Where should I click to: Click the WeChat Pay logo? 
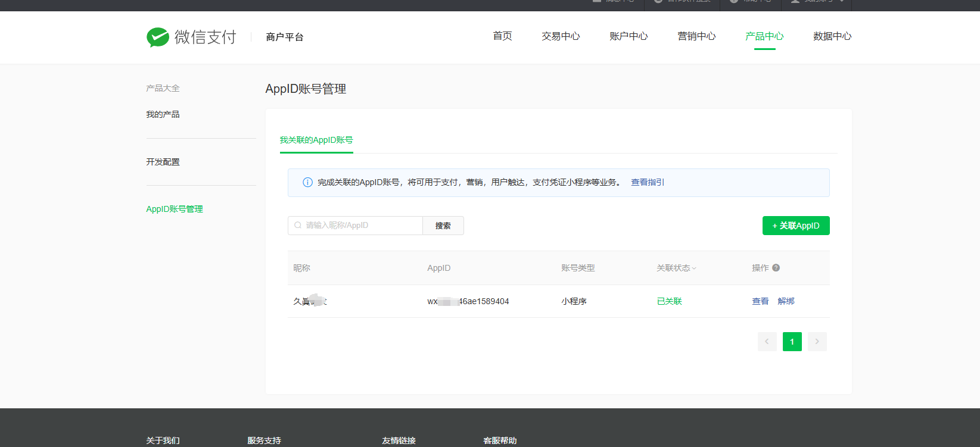pos(191,37)
